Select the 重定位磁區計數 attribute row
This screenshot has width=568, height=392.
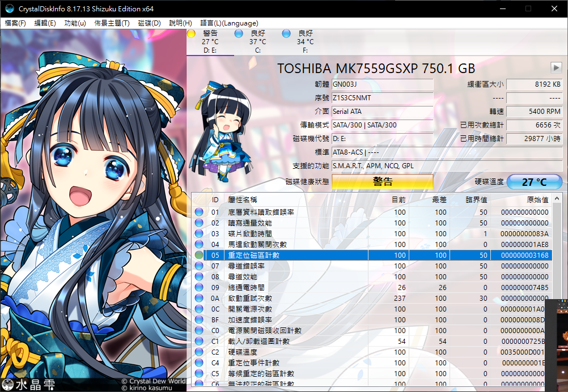pos(372,255)
